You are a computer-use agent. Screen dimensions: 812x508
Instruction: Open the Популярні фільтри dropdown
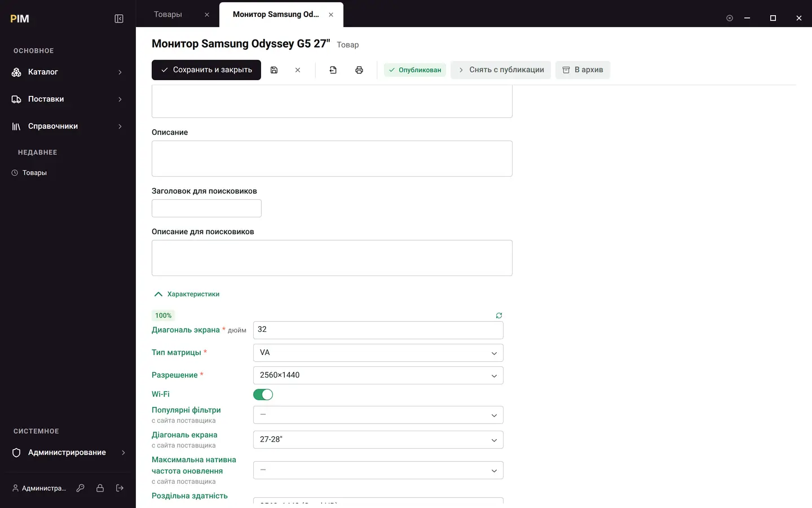coord(378,415)
